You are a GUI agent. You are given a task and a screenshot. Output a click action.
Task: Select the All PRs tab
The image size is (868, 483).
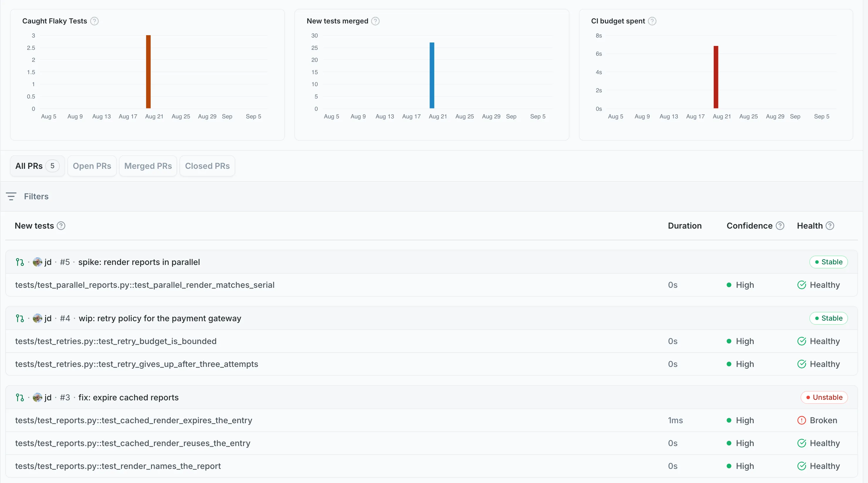point(38,166)
